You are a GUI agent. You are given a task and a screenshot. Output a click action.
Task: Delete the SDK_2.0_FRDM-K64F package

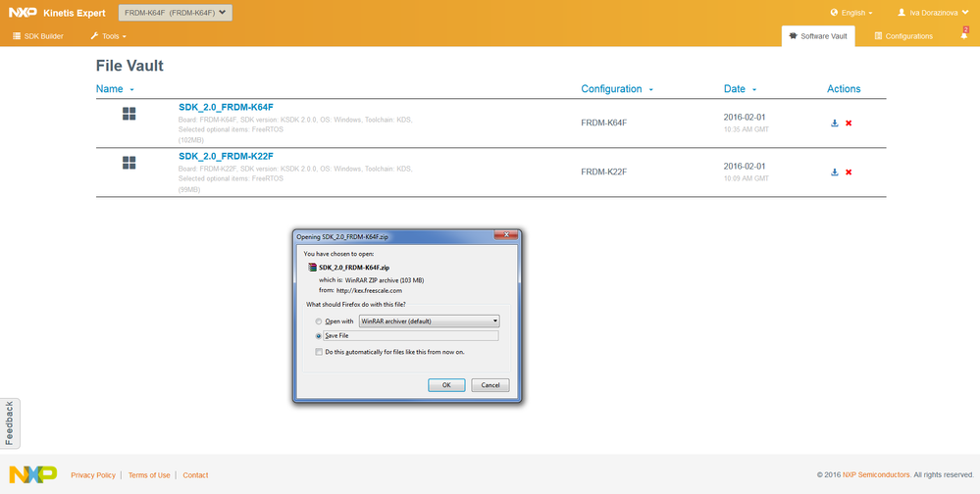tap(849, 123)
